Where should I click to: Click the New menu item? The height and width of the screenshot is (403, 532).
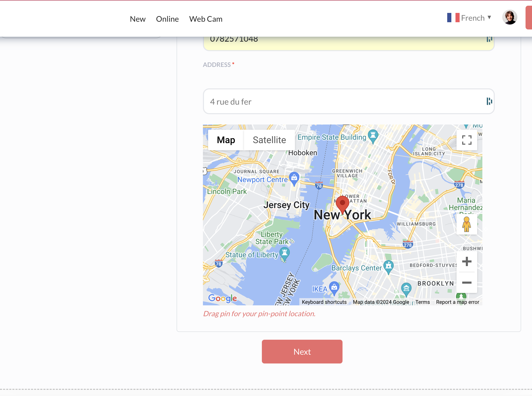click(x=138, y=19)
